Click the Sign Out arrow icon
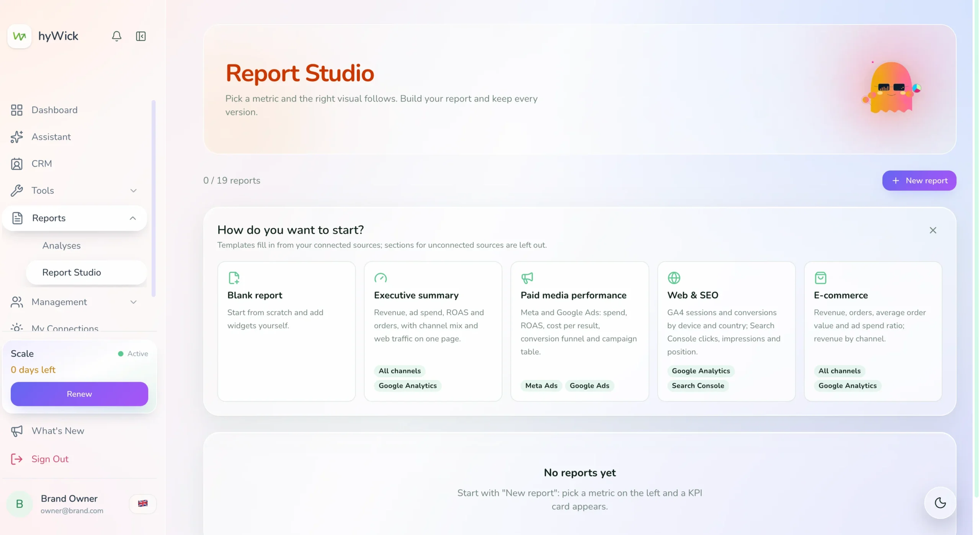Viewport: 980px width, 535px height. click(x=16, y=459)
